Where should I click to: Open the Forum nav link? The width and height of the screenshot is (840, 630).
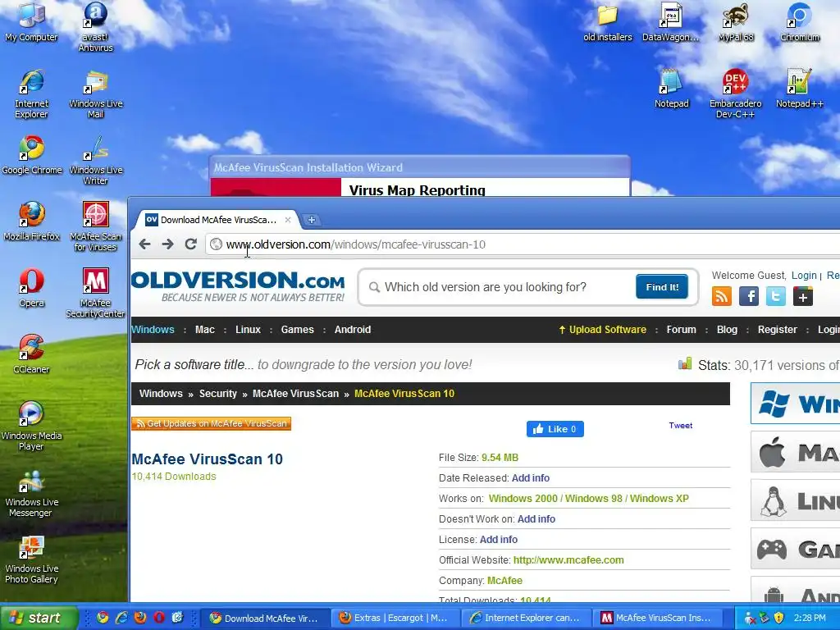(x=682, y=330)
